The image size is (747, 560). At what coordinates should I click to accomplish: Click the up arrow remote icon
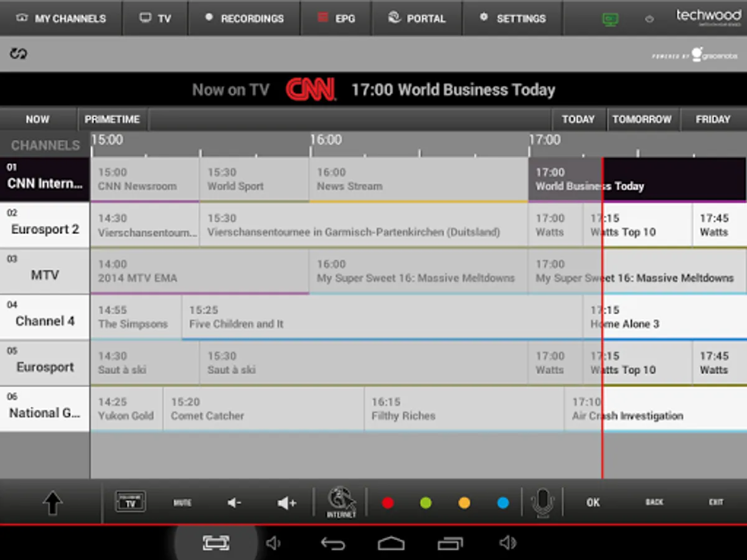click(52, 503)
